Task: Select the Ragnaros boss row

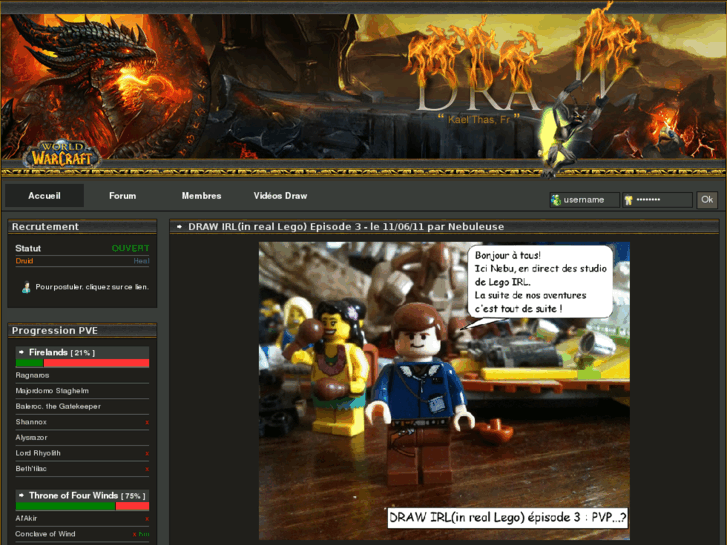Action: tap(83, 375)
